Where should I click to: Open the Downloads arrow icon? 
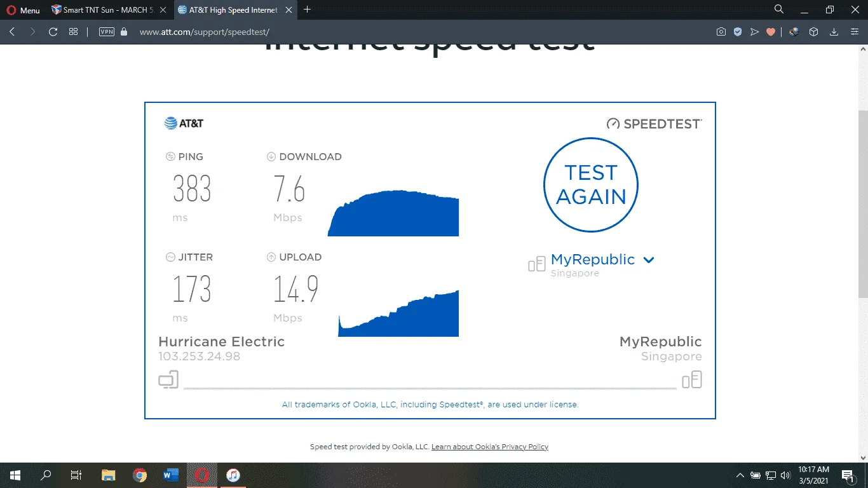[x=834, y=32]
